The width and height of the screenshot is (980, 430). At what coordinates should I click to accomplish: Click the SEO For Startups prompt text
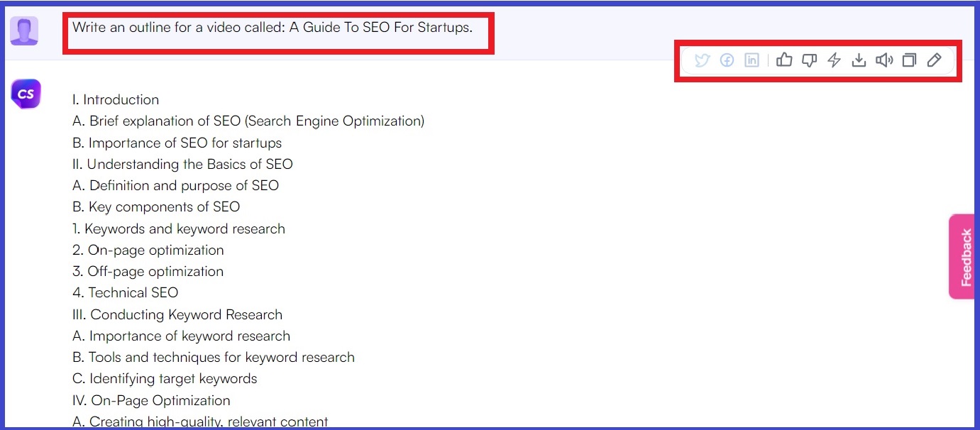[x=272, y=28]
